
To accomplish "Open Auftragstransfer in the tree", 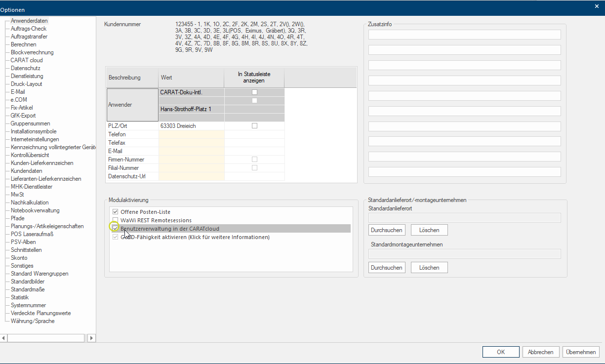I will point(29,37).
